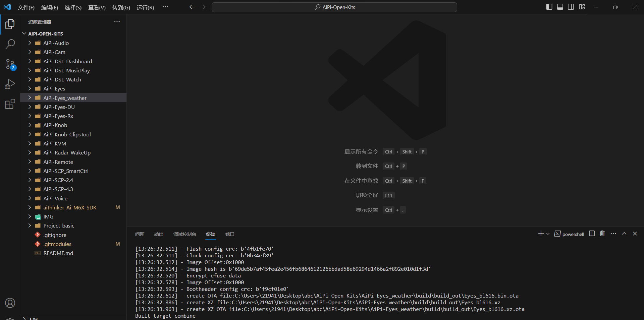
Task: Switch to the 问题 panel tab
Action: [140, 234]
